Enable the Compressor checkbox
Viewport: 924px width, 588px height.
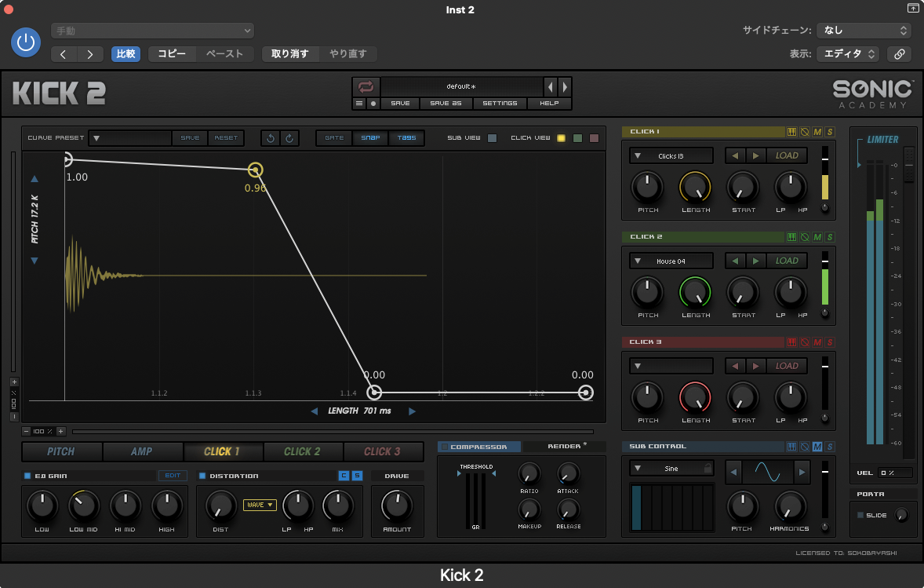point(445,447)
